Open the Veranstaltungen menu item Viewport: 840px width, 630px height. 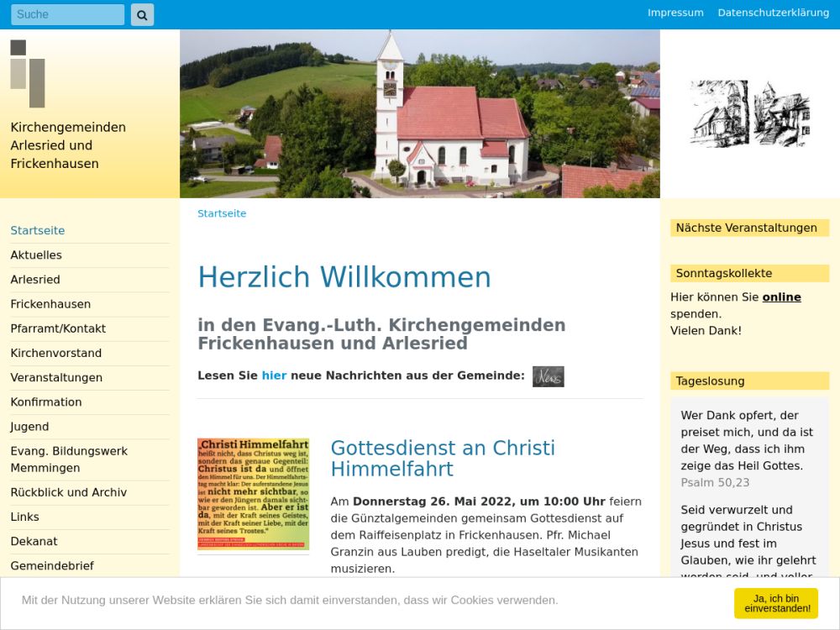pyautogui.click(x=56, y=377)
